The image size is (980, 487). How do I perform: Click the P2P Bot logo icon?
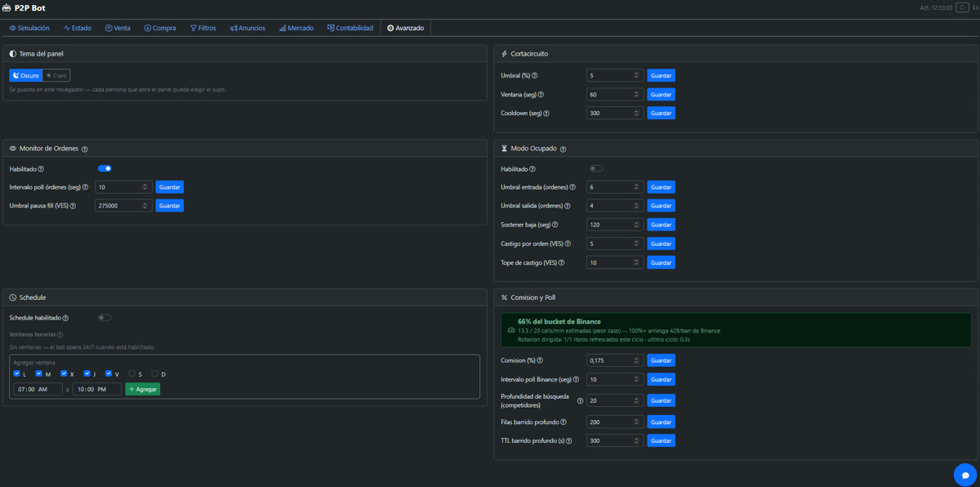[x=7, y=7]
